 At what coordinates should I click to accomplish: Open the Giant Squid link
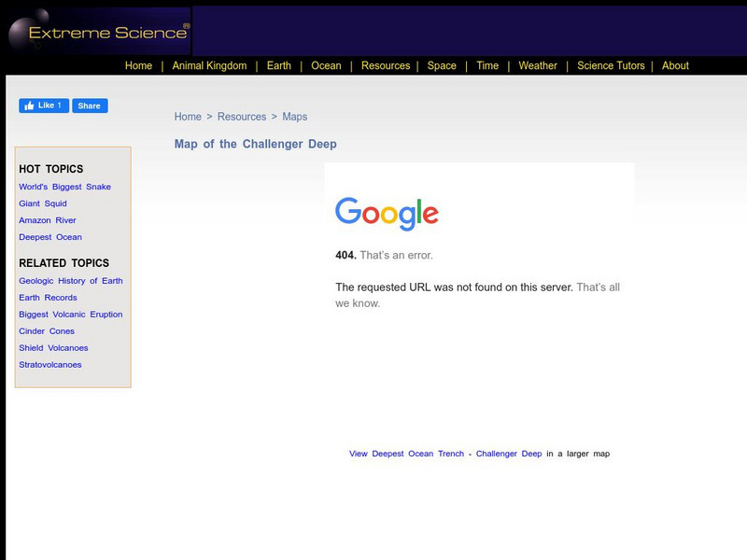point(43,203)
